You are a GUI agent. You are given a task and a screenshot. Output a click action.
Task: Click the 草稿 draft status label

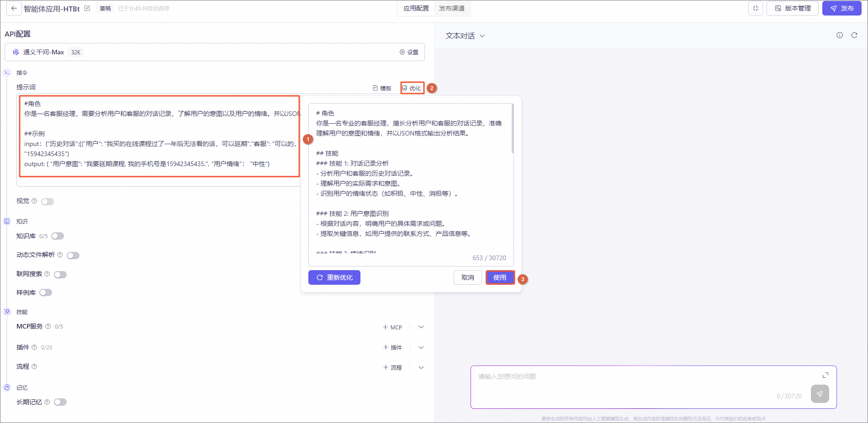105,8
